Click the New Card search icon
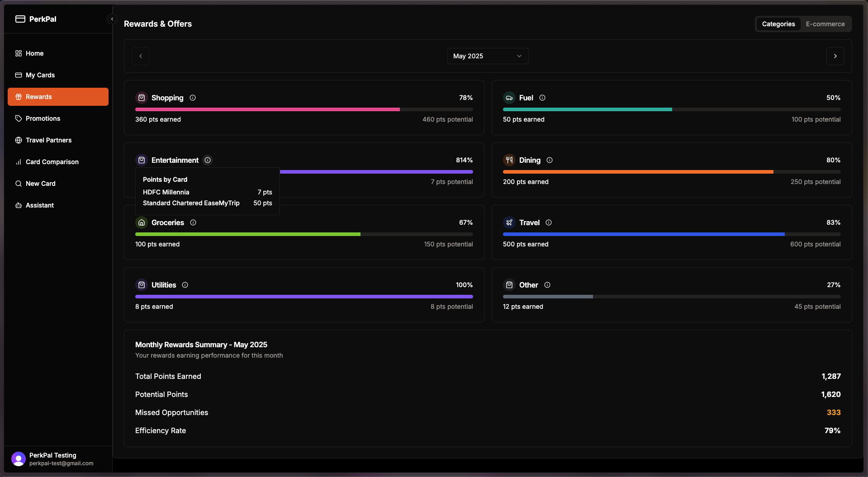Image resolution: width=868 pixels, height=477 pixels. (19, 184)
